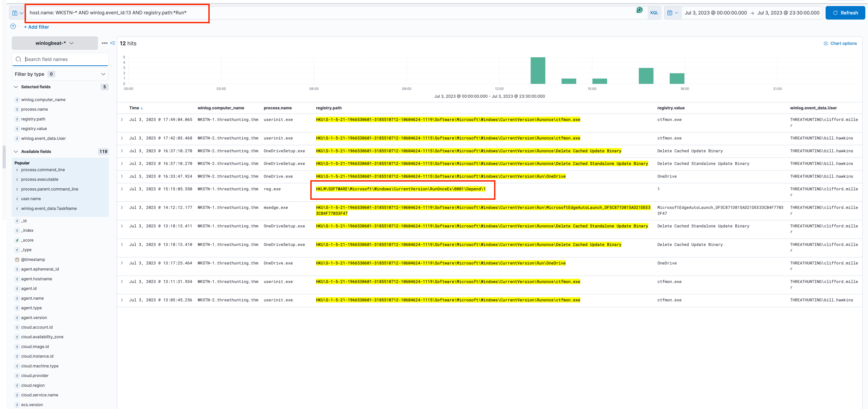Click date icon beside @timestamp field
Image resolution: width=868 pixels, height=409 pixels.
[x=17, y=260]
